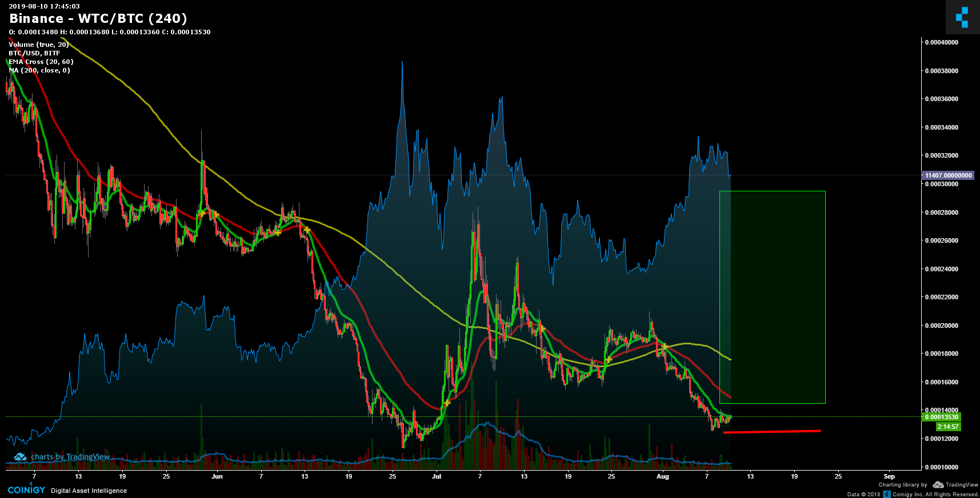980x498 pixels.
Task: Click the Aug label on time axis
Action: click(663, 476)
